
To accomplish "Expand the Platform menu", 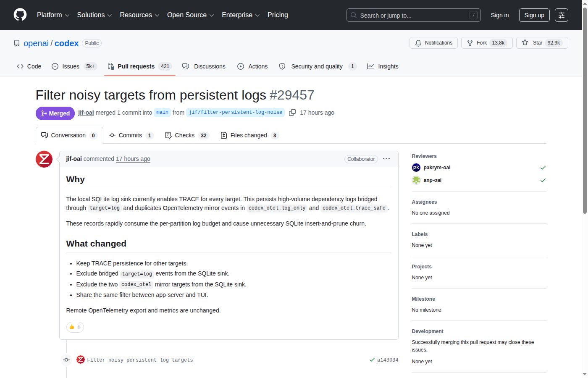I will click(x=53, y=15).
